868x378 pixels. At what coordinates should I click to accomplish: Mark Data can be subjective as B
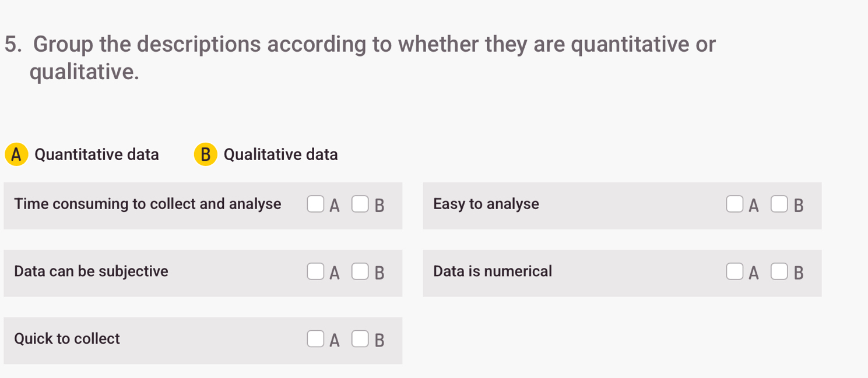(x=360, y=272)
